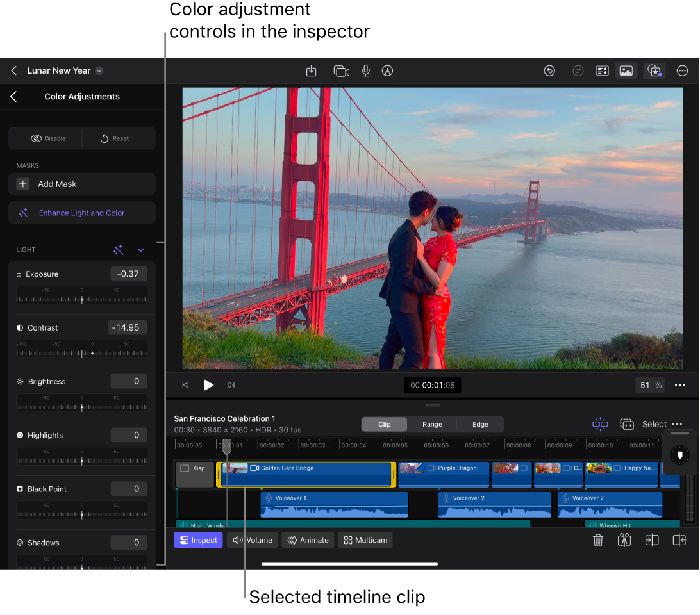Open the voice recording microphone tool
700x615 pixels.
coord(365,70)
